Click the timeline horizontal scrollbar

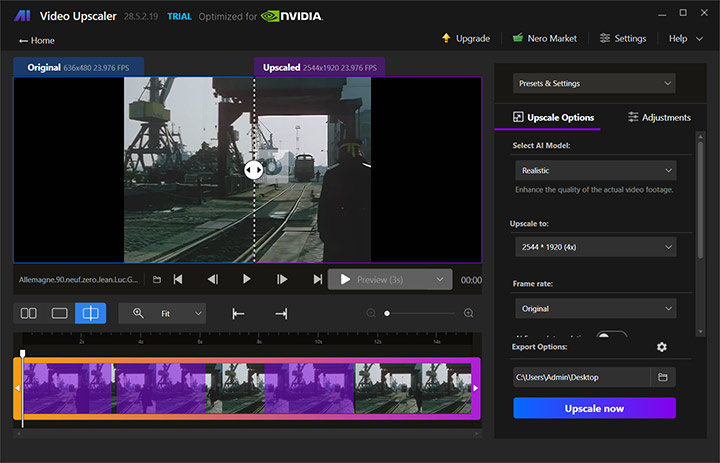pyautogui.click(x=247, y=433)
